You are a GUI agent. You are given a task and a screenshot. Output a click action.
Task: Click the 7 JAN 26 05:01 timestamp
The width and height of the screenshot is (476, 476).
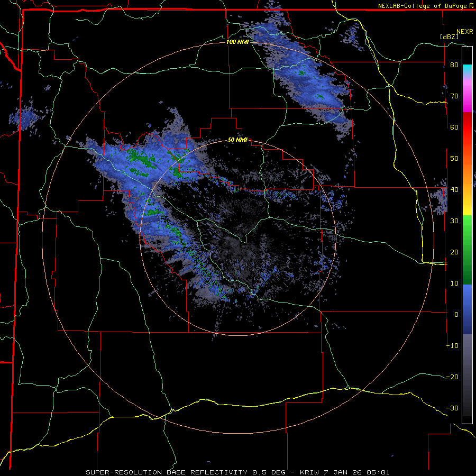356,472
